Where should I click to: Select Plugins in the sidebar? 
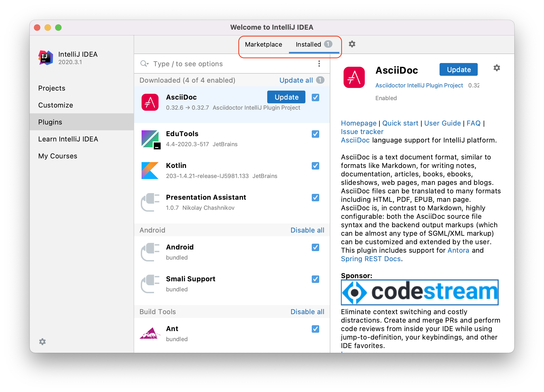(x=82, y=122)
